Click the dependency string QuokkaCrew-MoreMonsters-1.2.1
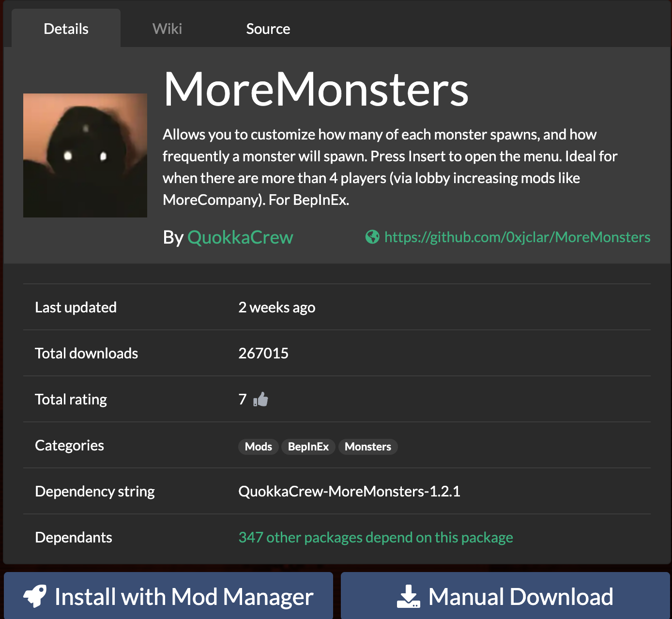This screenshot has width=672, height=619. point(349,491)
